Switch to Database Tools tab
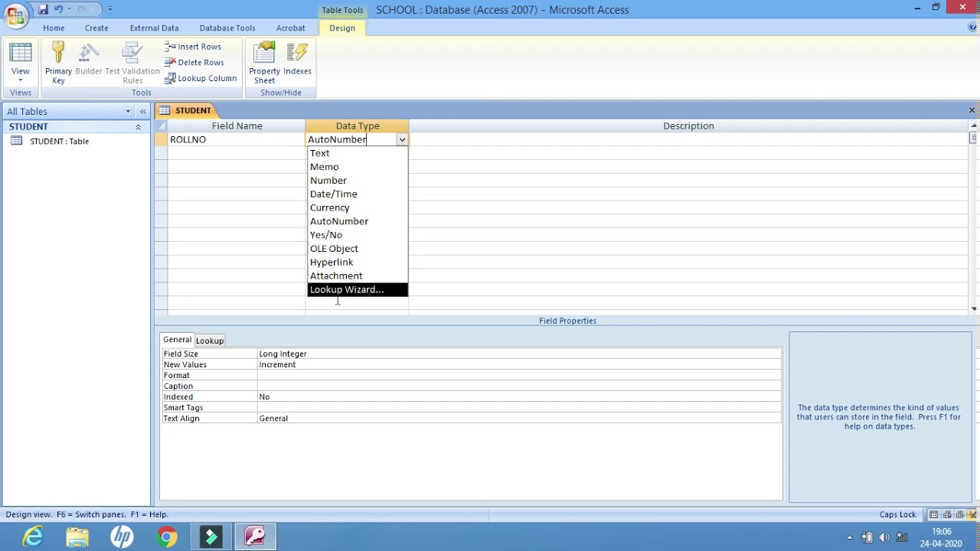This screenshot has width=980, height=551. (x=227, y=28)
